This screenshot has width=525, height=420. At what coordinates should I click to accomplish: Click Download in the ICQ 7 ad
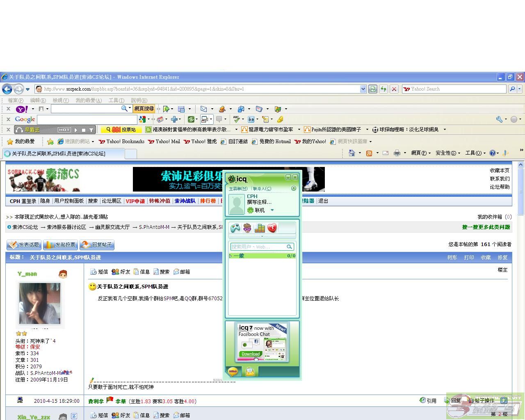pyautogui.click(x=250, y=354)
